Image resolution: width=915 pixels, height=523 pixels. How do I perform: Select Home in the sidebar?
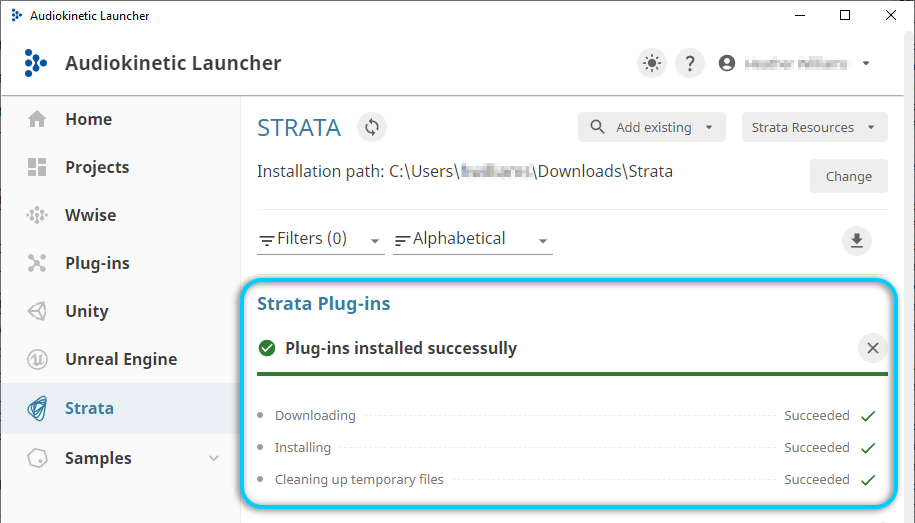pos(88,119)
